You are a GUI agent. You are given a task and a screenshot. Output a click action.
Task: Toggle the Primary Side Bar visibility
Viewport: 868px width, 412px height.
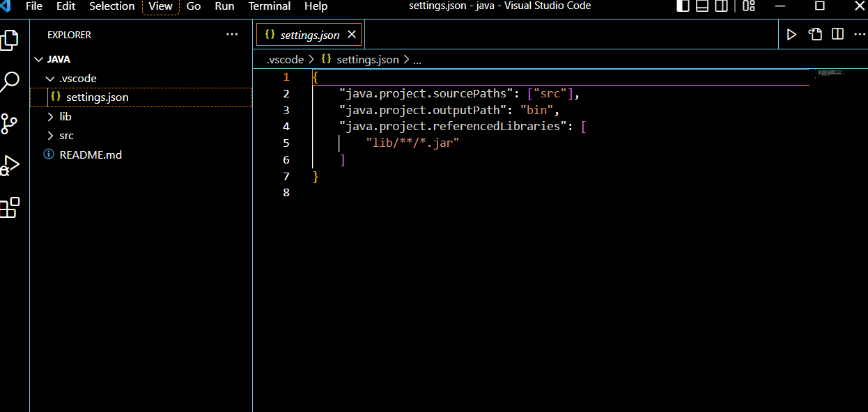pos(683,6)
